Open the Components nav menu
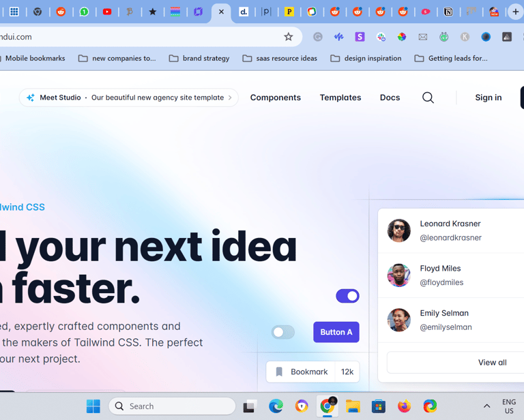This screenshot has width=524, height=420. tap(276, 97)
